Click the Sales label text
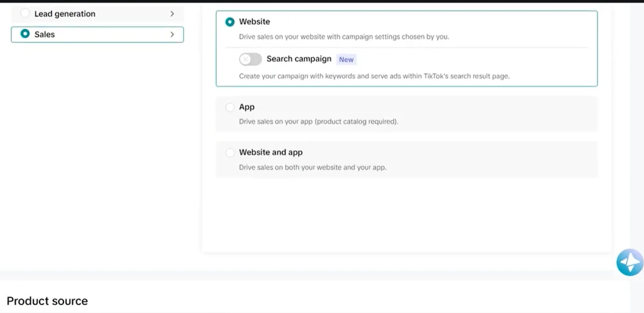This screenshot has width=644, height=313. click(45, 35)
